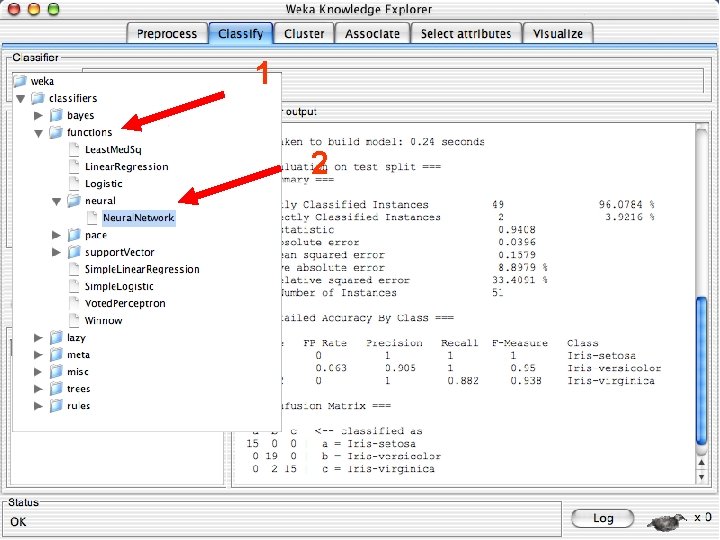This screenshot has width=720, height=540.
Task: Click the 96.0784 % accuracy value
Action: pyautogui.click(x=626, y=204)
